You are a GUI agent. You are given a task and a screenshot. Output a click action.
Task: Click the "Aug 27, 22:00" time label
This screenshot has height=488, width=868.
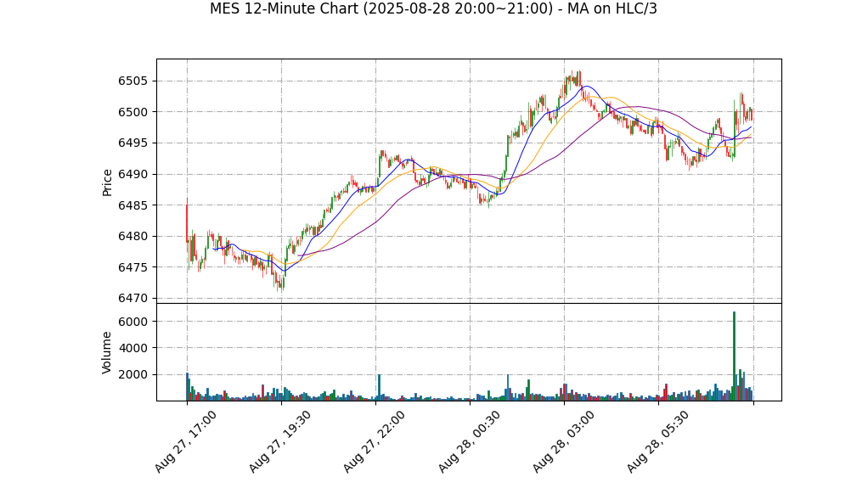pos(375,441)
